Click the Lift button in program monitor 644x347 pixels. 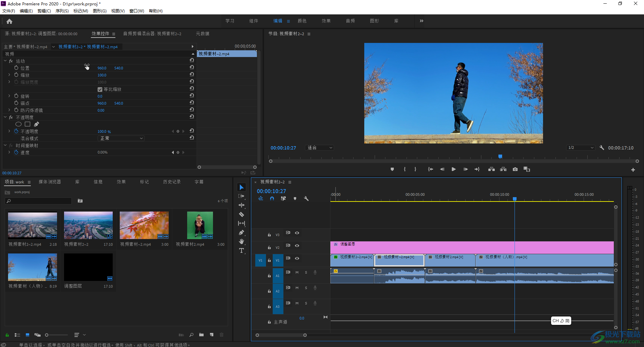click(491, 169)
